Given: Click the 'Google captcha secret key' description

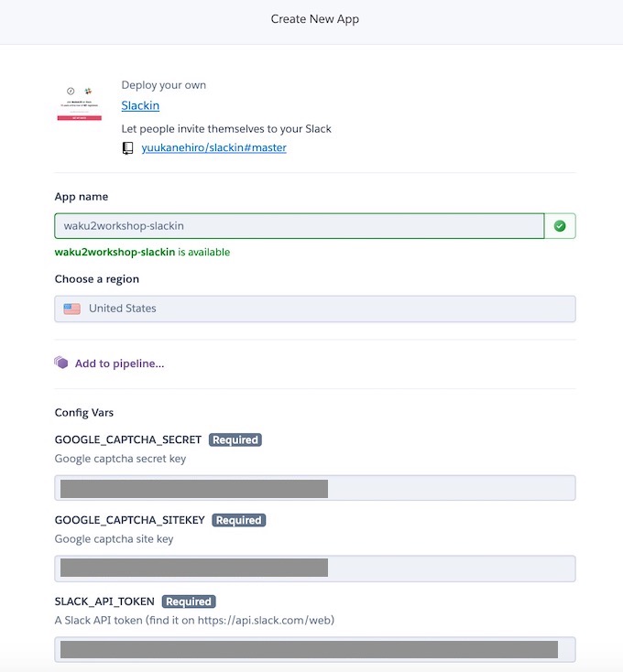Looking at the screenshot, I should pos(121,459).
